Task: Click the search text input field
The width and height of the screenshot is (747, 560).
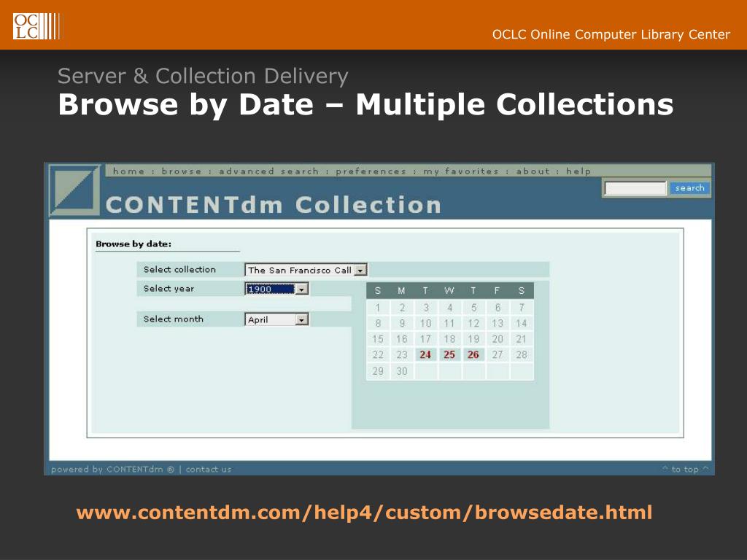Action: pyautogui.click(x=635, y=189)
